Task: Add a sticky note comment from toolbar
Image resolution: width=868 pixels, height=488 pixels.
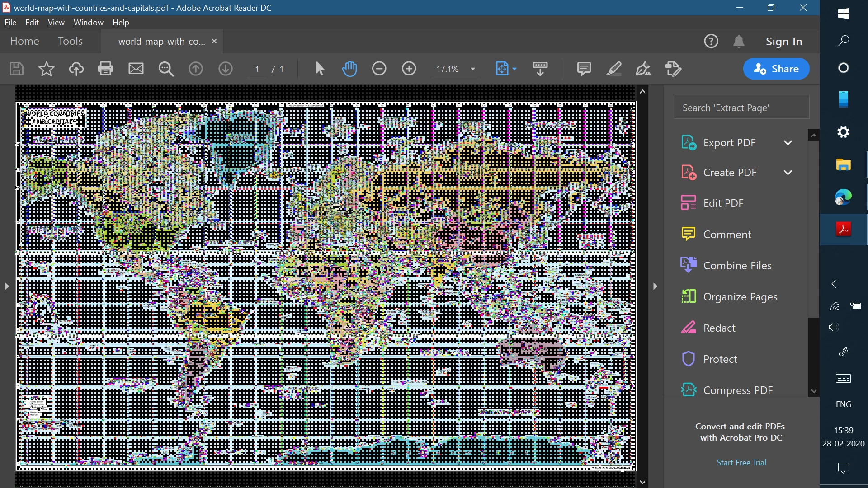Action: coord(584,69)
